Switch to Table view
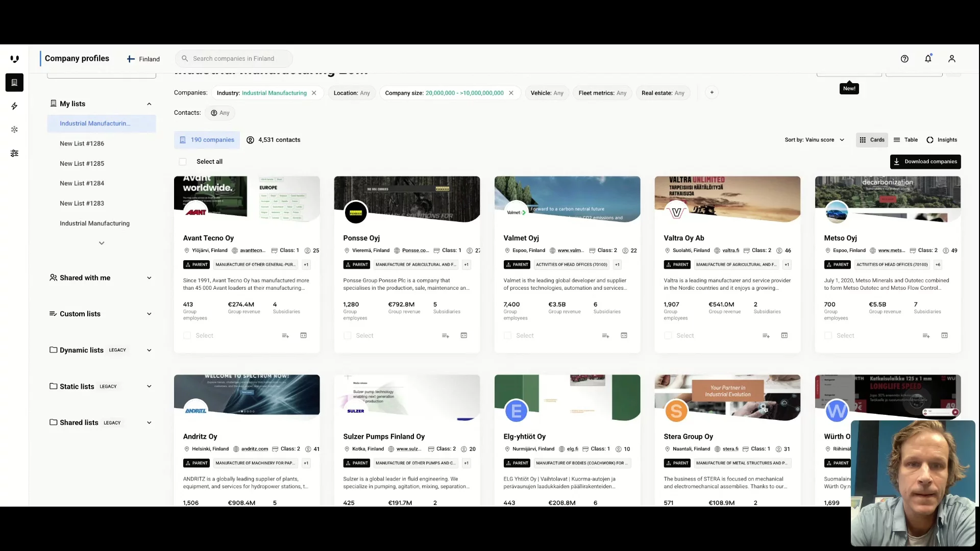The width and height of the screenshot is (980, 551). click(x=905, y=140)
